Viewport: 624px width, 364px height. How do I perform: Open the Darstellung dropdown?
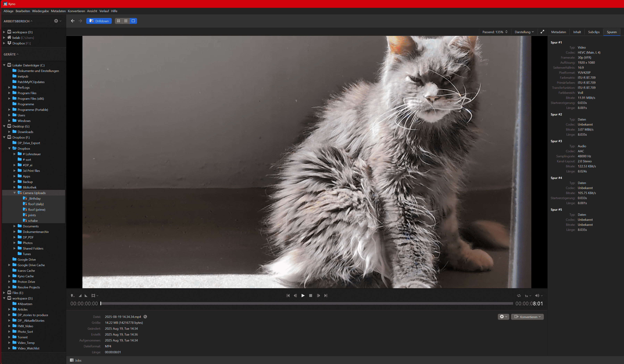tap(524, 32)
